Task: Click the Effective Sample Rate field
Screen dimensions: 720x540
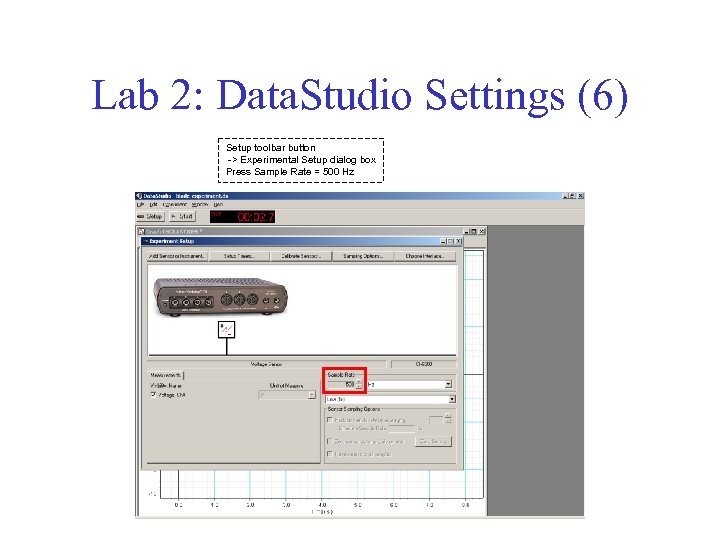Action: (x=402, y=428)
